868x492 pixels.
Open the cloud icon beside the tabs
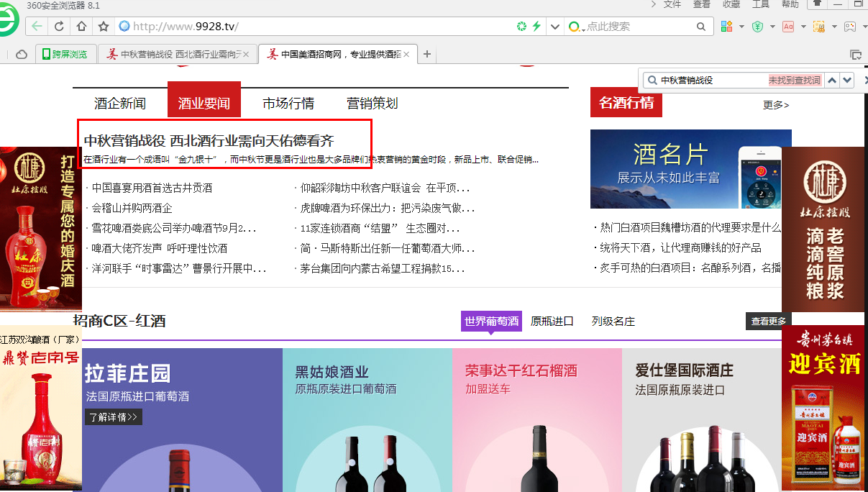(x=22, y=55)
